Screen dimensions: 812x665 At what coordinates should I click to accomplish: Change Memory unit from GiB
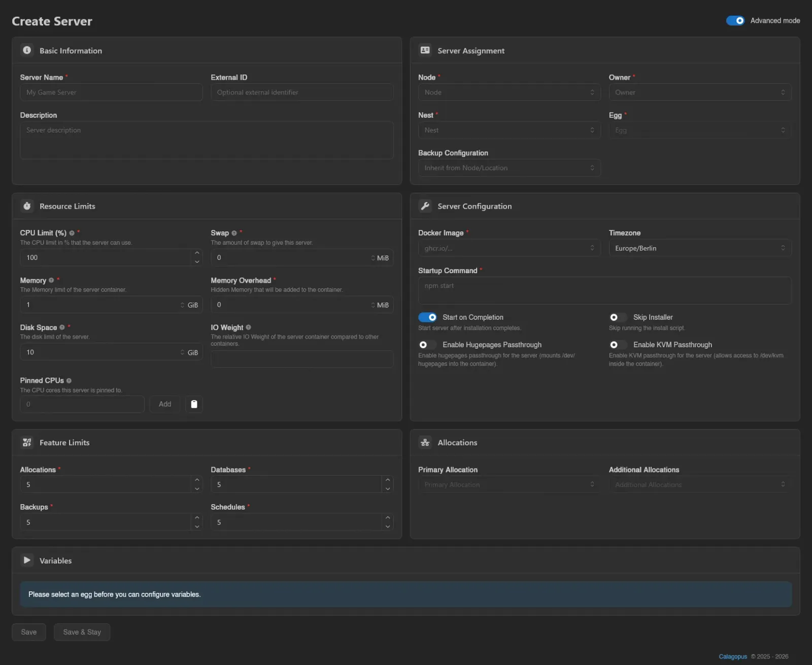pyautogui.click(x=189, y=305)
